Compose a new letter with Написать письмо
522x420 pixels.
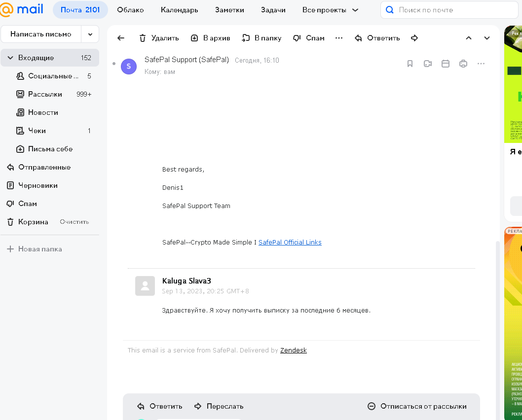click(x=41, y=34)
